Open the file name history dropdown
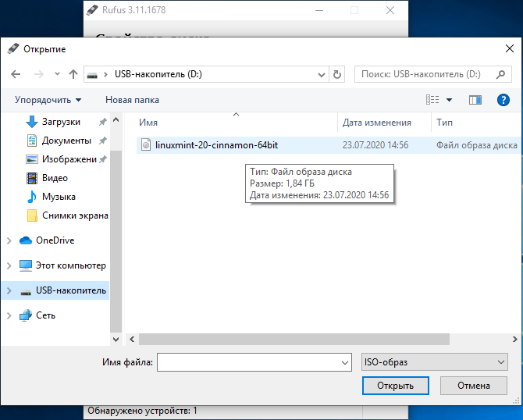The height and width of the screenshot is (420, 523). (345, 363)
